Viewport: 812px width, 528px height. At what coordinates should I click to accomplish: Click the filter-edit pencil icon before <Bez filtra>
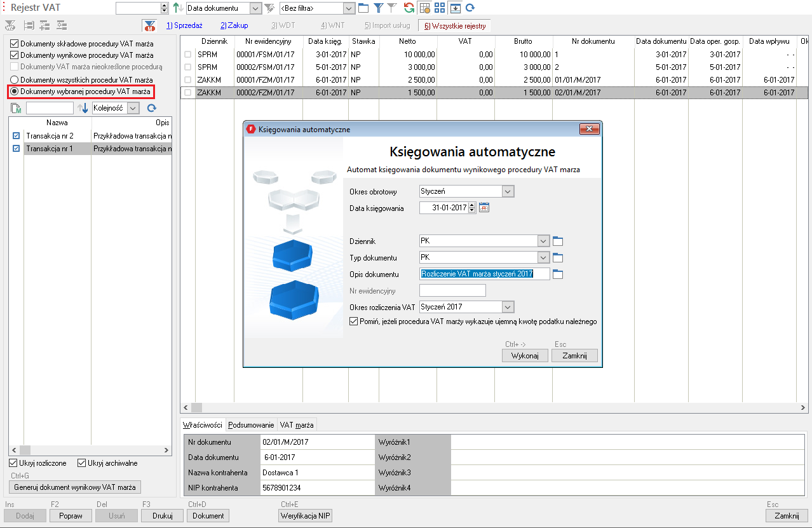[270, 8]
